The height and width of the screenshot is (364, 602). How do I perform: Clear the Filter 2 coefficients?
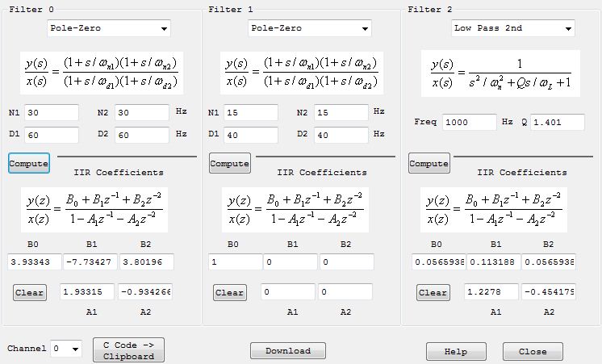click(433, 292)
